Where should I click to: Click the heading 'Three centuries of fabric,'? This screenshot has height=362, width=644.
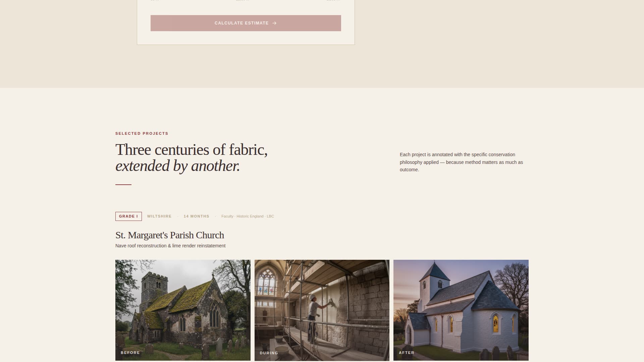pos(191,149)
